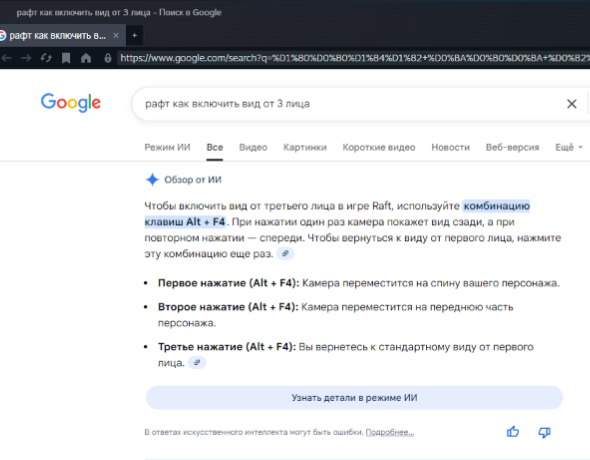Click the browser forward arrow icon
Screen dimensions: 590x460
pyautogui.click(x=26, y=58)
